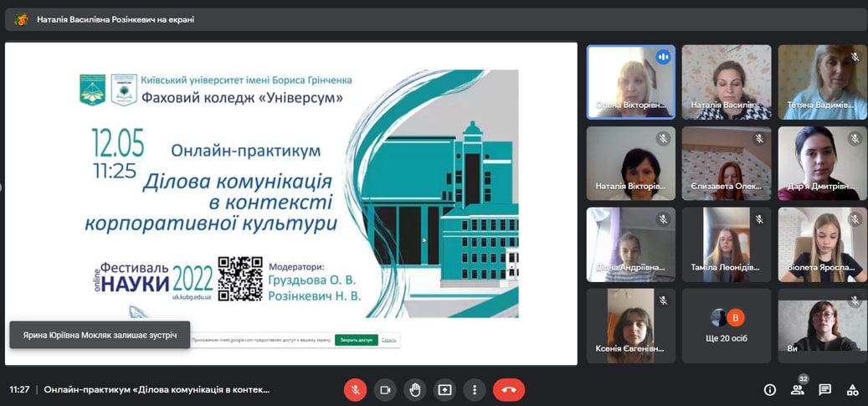
Task: Select Дар'я Дмитрівна's video tile
Action: (x=823, y=163)
